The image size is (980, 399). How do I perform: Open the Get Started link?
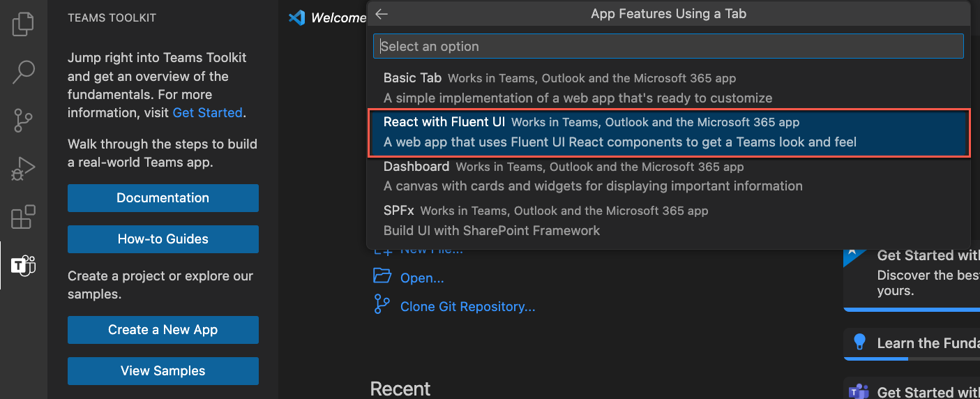tap(207, 112)
